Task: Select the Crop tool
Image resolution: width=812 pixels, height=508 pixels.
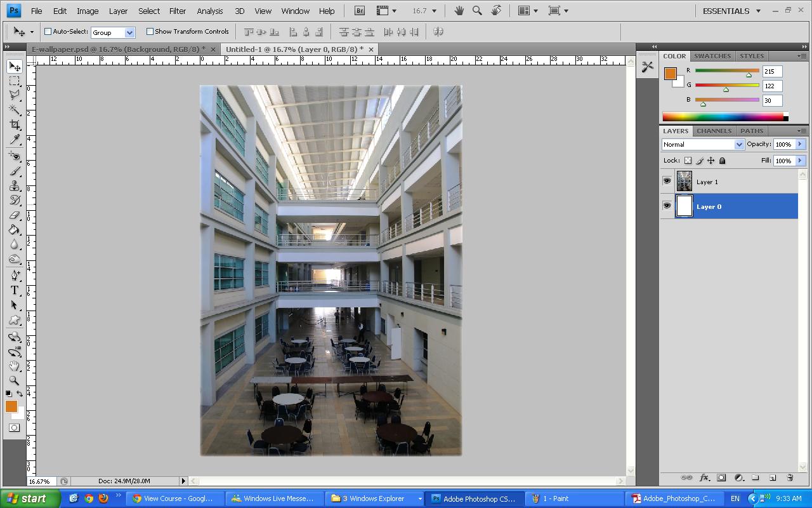Action: [14, 123]
